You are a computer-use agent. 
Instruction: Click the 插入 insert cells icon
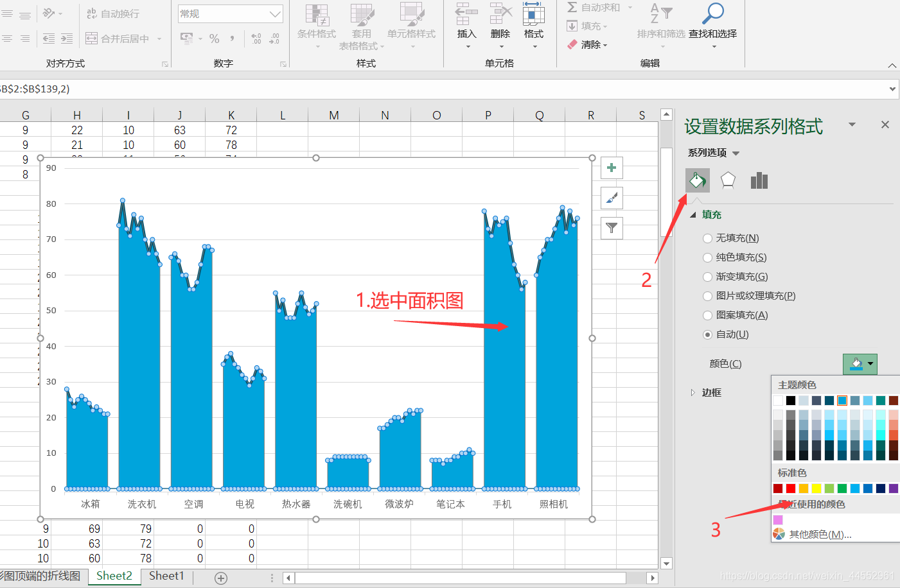[x=466, y=13]
